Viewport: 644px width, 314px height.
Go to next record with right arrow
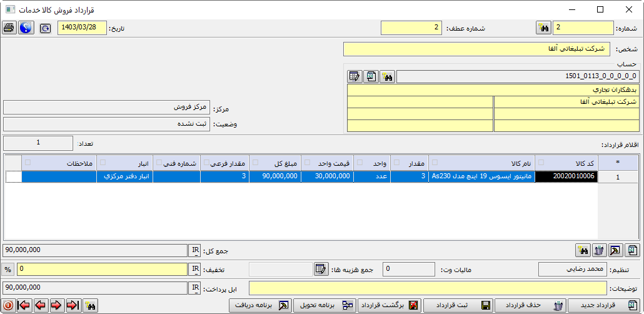(x=56, y=305)
